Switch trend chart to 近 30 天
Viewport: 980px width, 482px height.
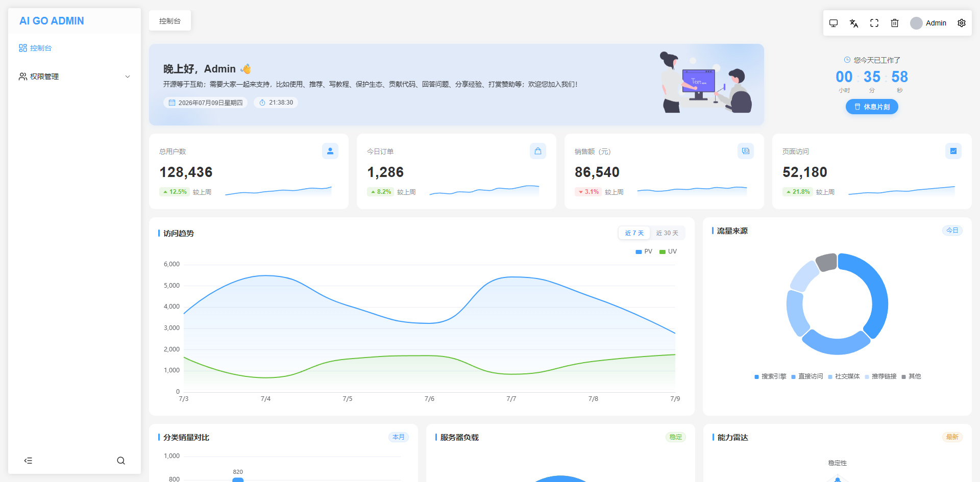pyautogui.click(x=667, y=233)
